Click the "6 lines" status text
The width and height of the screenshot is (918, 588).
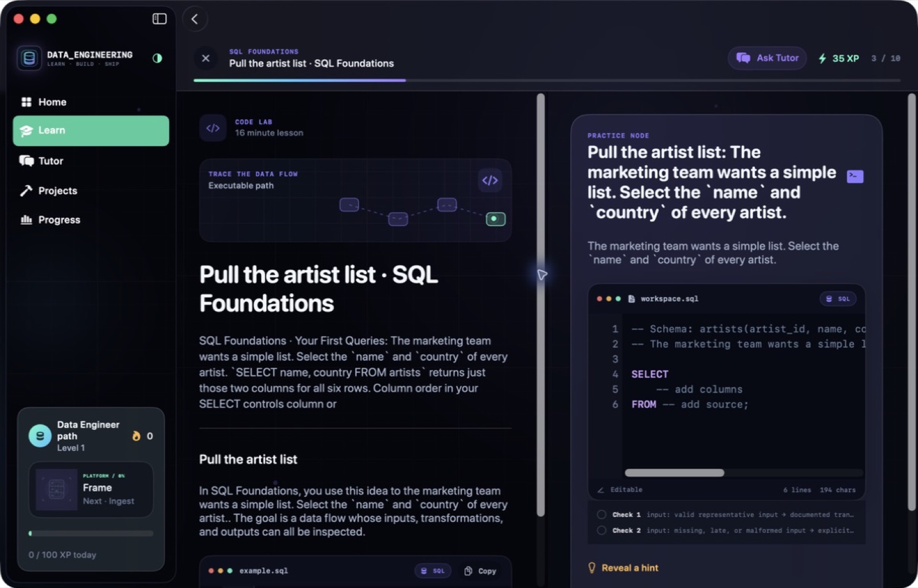coord(797,490)
